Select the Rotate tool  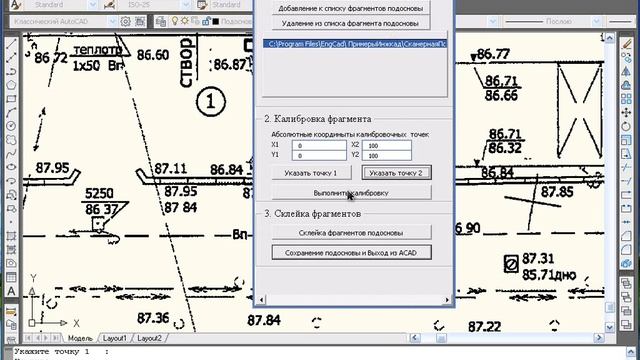626,126
